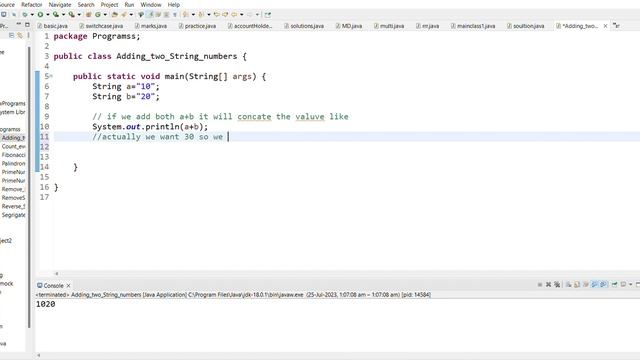This screenshot has height=360, width=640.
Task: Switch to practice.java editor tab
Action: pos(197,26)
